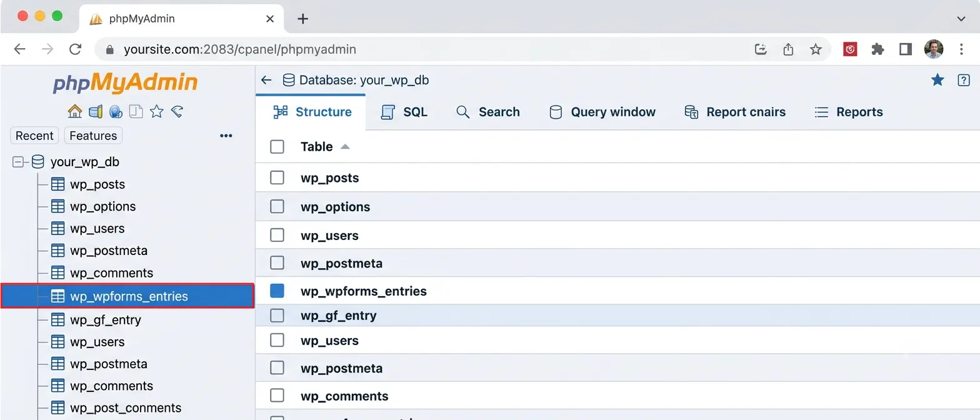This screenshot has width=980, height=420.
Task: Toggle the select-all checkbox in the Table header
Action: (277, 147)
